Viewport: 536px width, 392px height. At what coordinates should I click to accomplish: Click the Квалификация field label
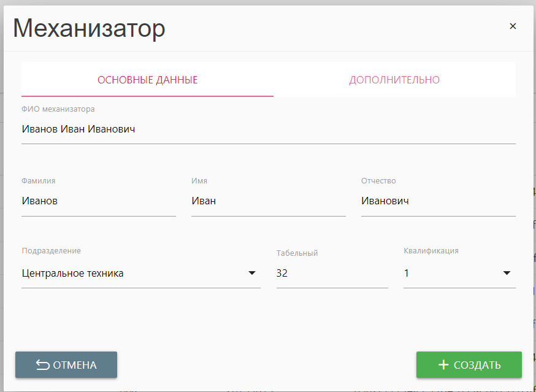tap(431, 251)
